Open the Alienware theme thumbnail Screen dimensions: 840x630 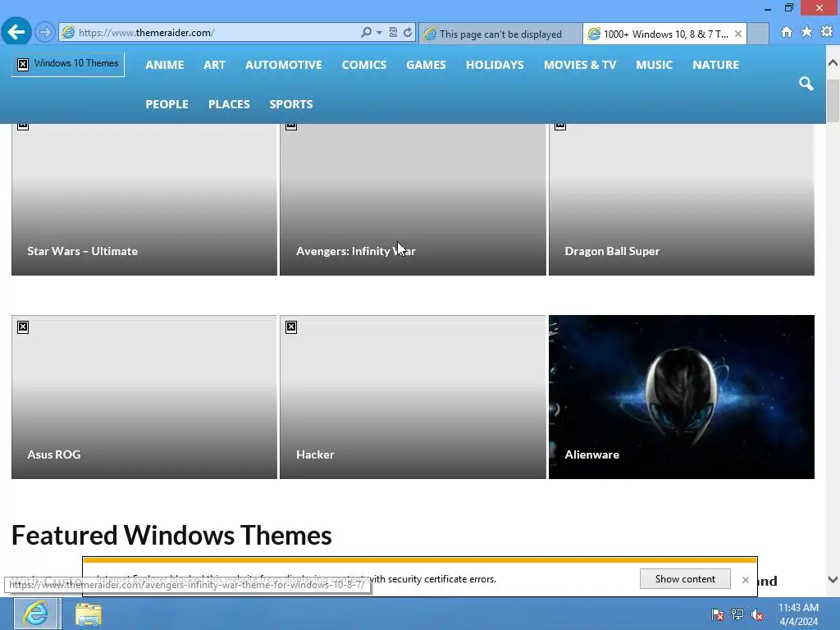pos(682,397)
